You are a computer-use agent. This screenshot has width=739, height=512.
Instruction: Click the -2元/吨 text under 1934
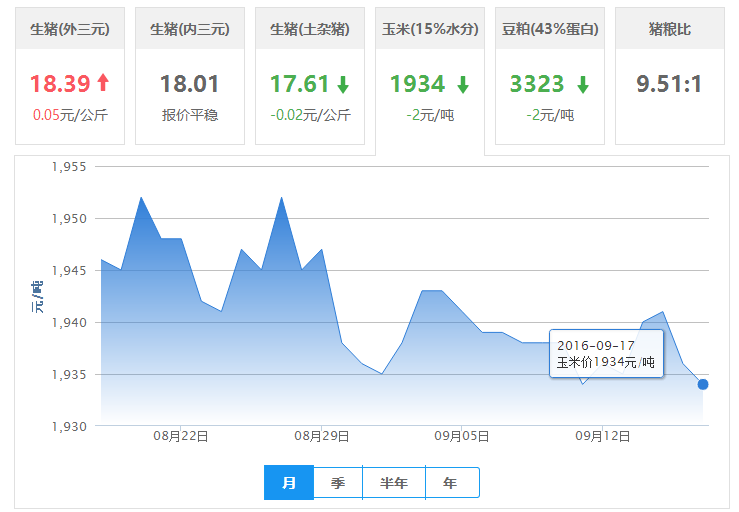click(430, 115)
